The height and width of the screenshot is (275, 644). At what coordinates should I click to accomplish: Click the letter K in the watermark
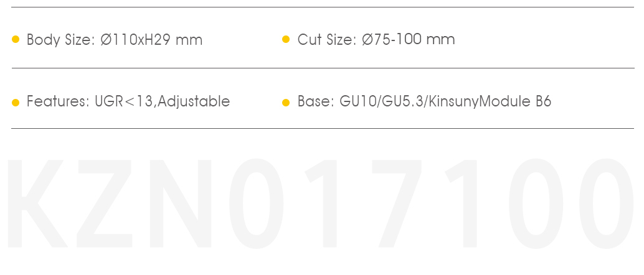click(37, 203)
